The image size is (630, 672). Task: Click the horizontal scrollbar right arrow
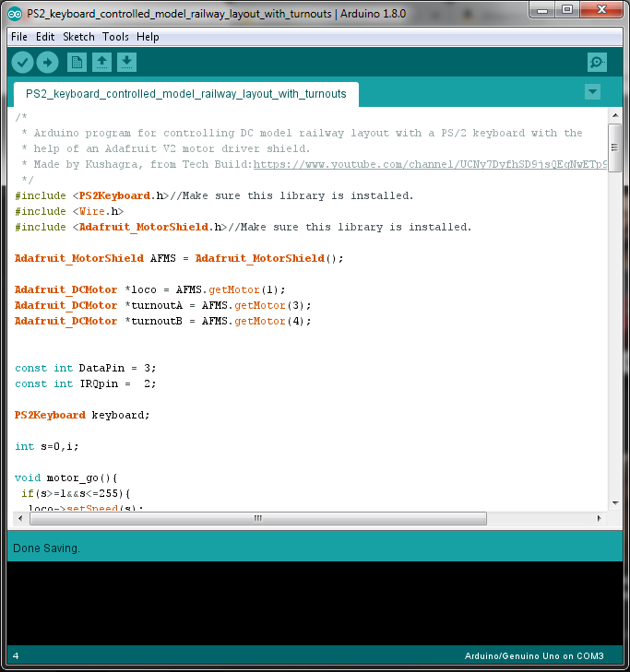600,518
